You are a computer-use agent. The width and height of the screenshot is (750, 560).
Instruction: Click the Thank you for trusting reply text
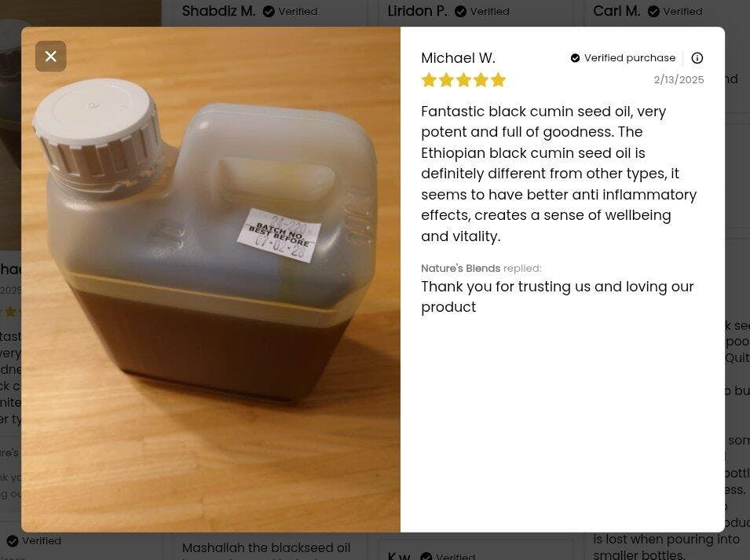(x=558, y=297)
